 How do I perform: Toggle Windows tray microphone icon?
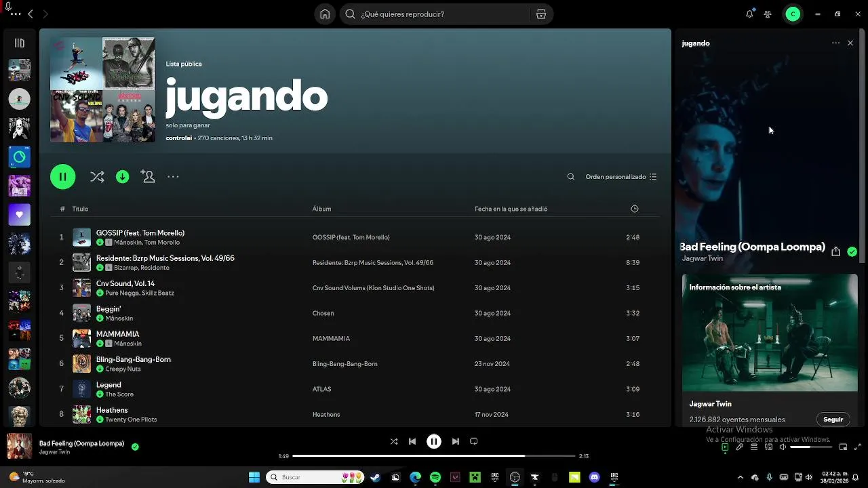[769, 477]
